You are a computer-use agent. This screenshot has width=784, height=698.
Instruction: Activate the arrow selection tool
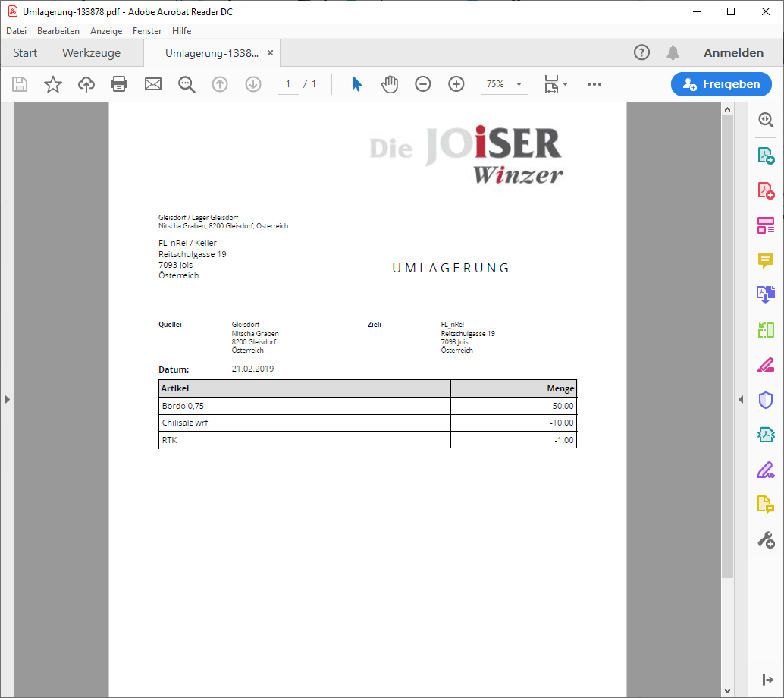click(x=356, y=84)
